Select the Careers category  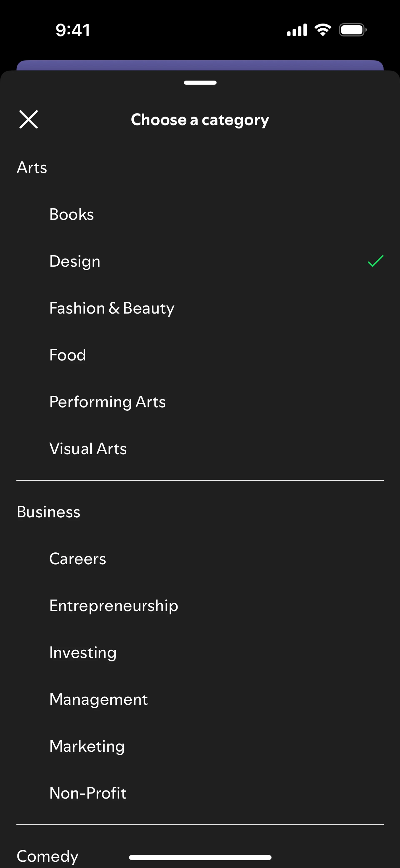click(77, 559)
